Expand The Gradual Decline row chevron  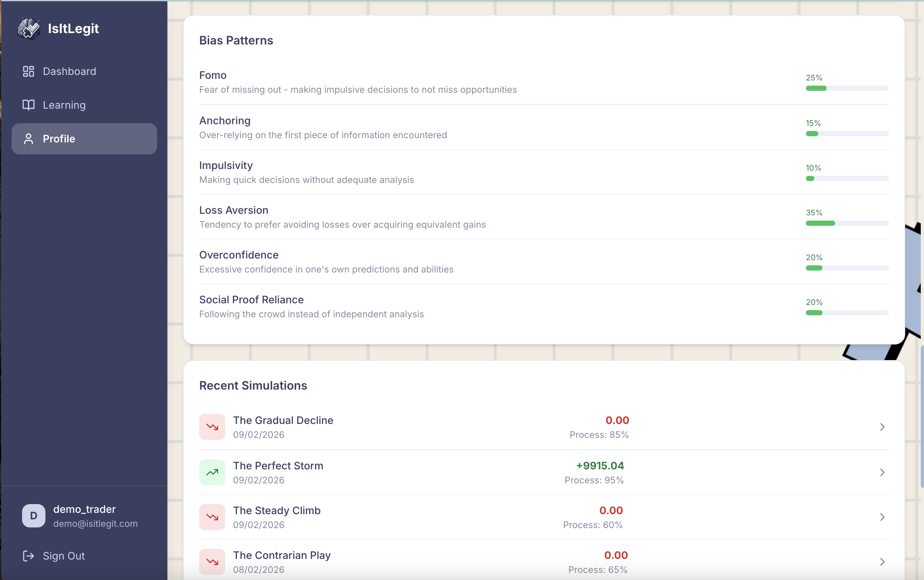882,427
